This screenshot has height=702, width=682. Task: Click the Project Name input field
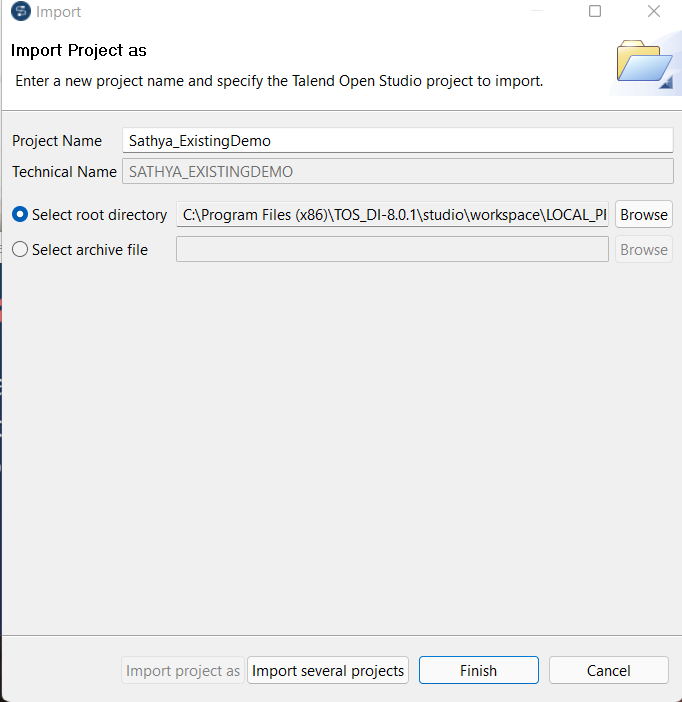pyautogui.click(x=398, y=141)
